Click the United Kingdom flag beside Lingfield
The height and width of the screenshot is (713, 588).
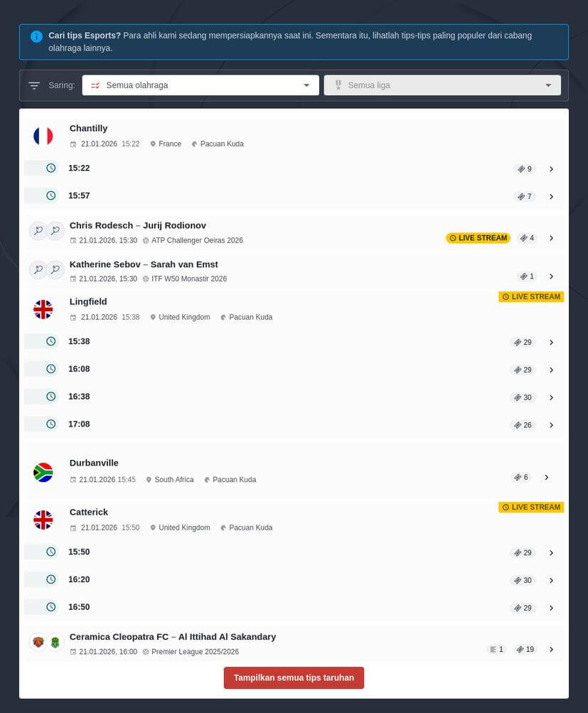pyautogui.click(x=43, y=309)
